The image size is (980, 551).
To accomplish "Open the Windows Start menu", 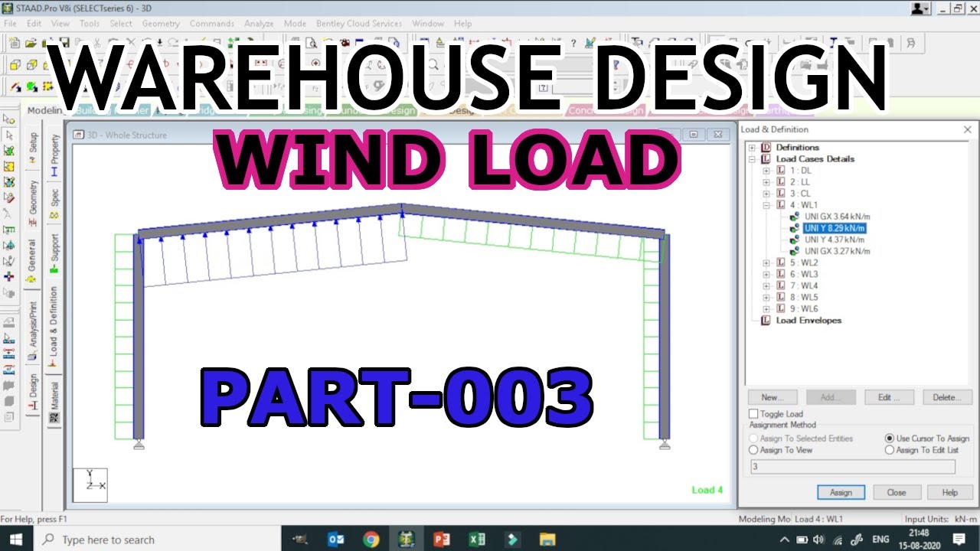I will pos(15,539).
